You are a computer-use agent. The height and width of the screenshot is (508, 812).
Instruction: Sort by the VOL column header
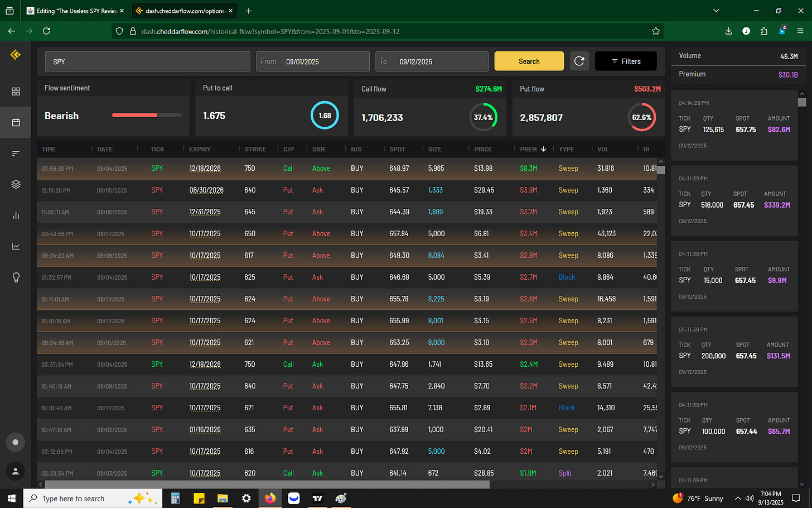click(603, 149)
